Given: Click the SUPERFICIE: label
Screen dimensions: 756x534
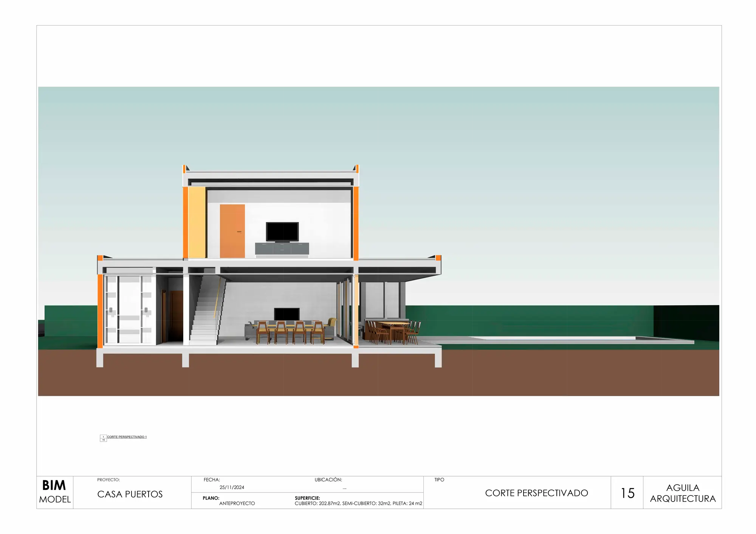Looking at the screenshot, I should point(307,498).
